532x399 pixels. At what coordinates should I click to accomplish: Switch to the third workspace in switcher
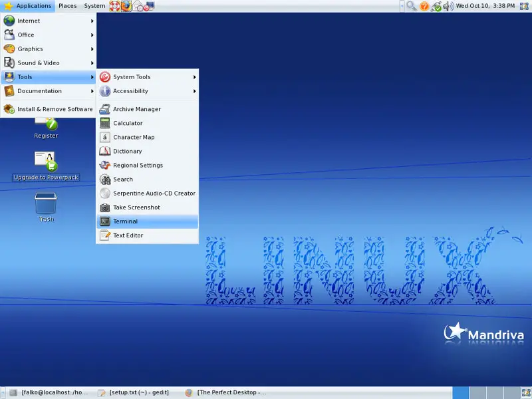click(x=494, y=392)
